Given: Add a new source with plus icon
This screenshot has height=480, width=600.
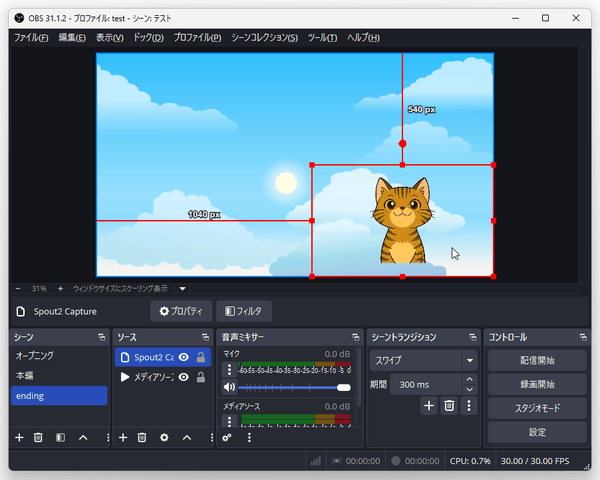Looking at the screenshot, I should point(123,437).
